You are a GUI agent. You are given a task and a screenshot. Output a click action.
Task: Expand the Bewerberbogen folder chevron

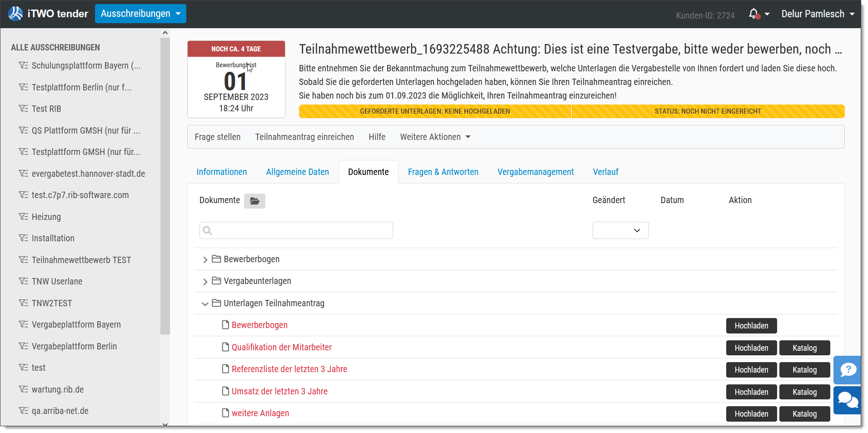point(205,259)
